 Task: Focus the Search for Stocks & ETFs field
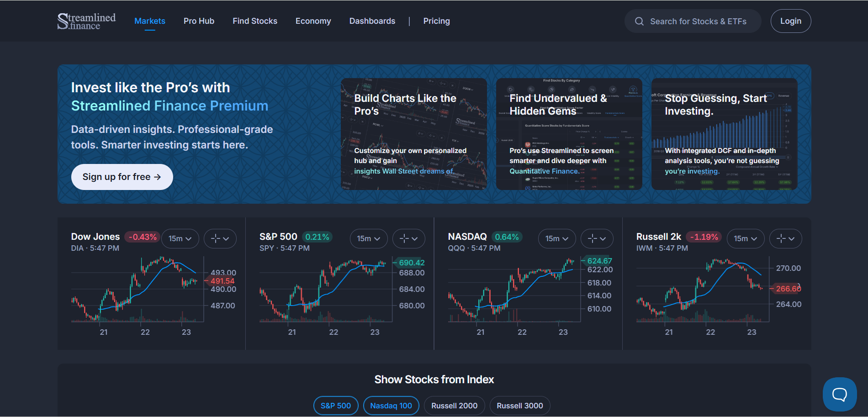pos(693,21)
